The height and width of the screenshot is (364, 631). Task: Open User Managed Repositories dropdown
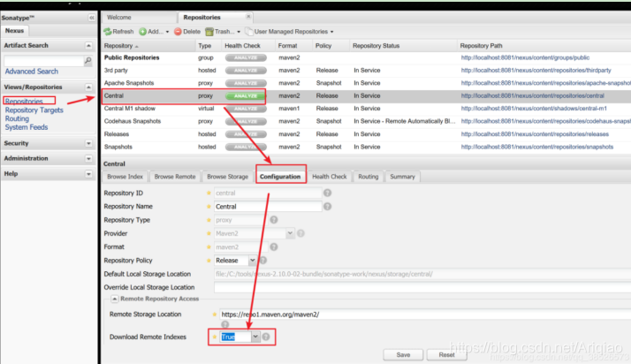point(289,32)
